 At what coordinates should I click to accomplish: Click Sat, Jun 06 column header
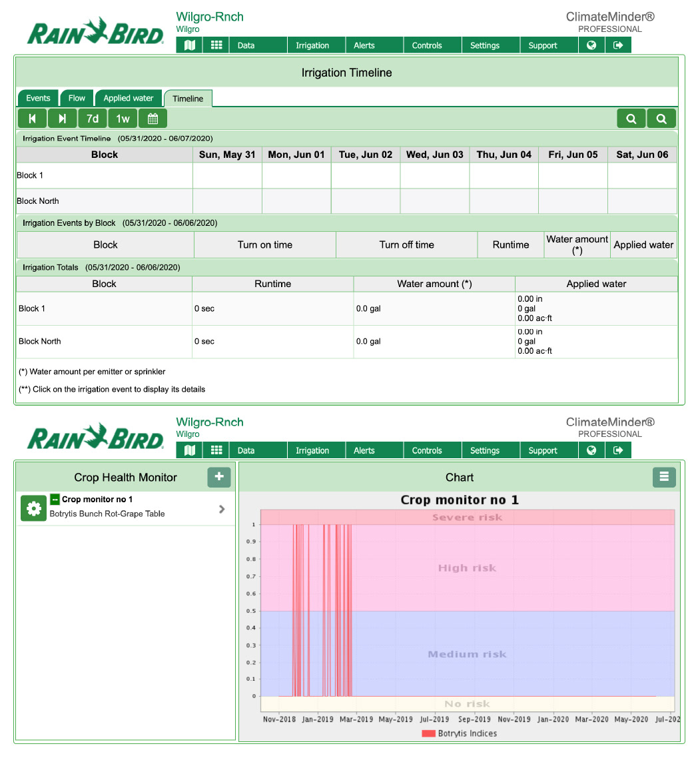pyautogui.click(x=642, y=155)
